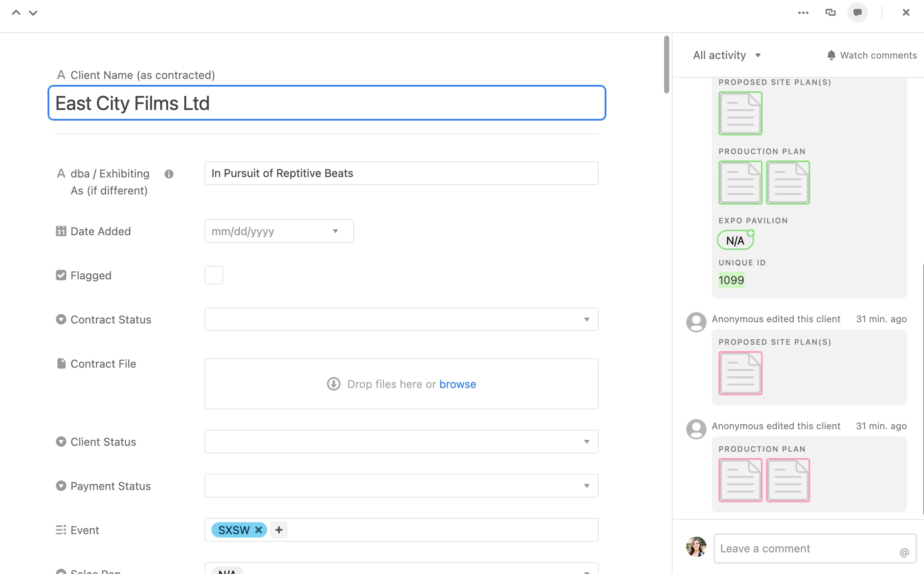Viewport: 924px width, 574px height.
Task: Click the N/A Expo Pavilion tag
Action: pos(735,241)
